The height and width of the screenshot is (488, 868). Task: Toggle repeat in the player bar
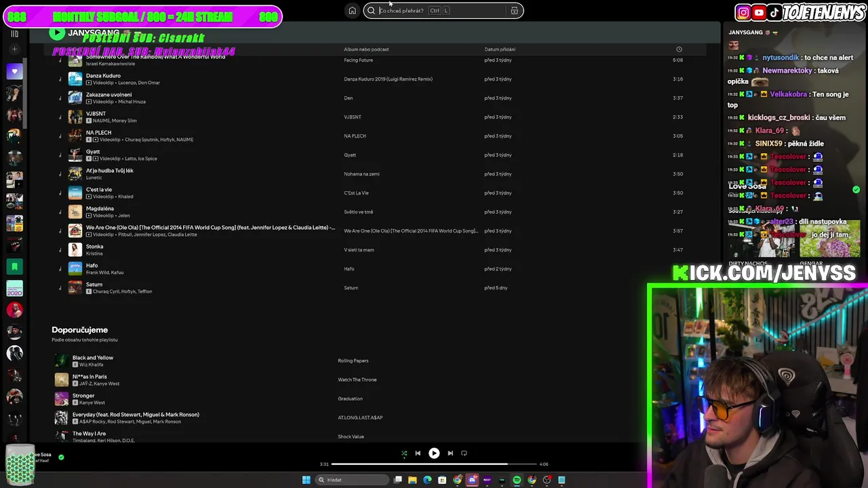tap(464, 453)
